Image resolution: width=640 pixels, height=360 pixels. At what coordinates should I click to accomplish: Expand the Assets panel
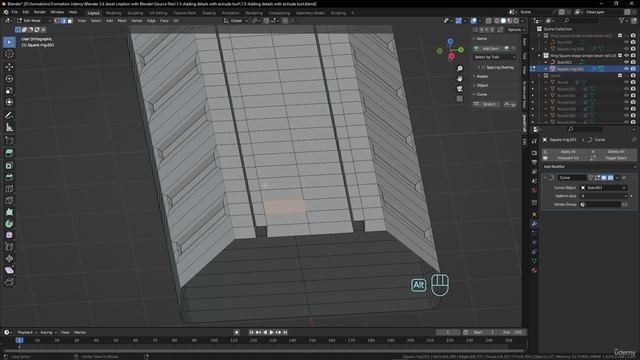[481, 76]
